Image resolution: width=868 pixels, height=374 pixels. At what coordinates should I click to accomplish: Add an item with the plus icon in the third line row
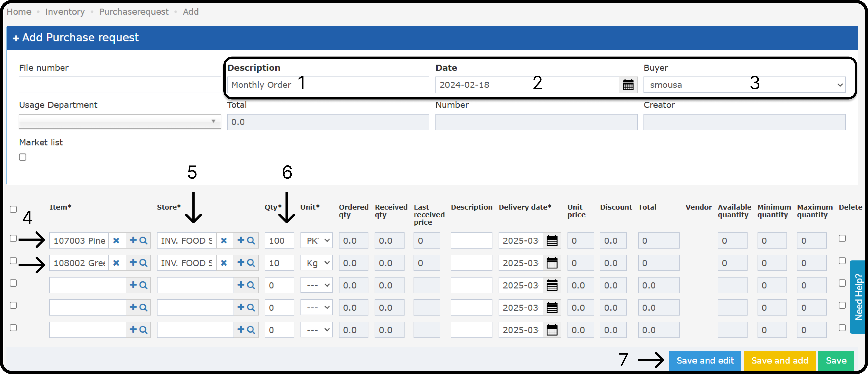(133, 285)
